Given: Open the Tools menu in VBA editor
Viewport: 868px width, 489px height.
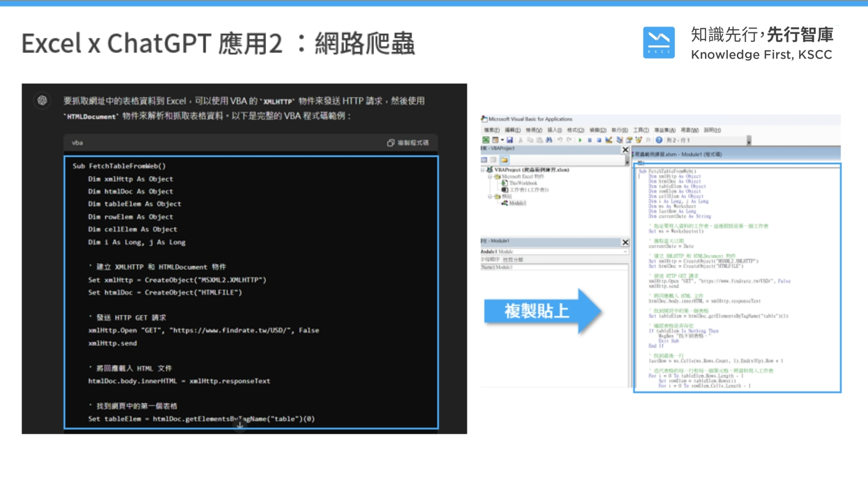Looking at the screenshot, I should [x=641, y=130].
